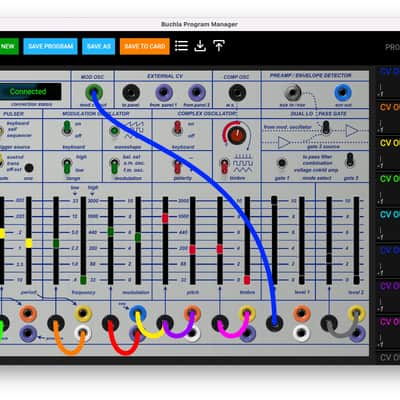Click SAVE PROGRAM button

(50, 46)
